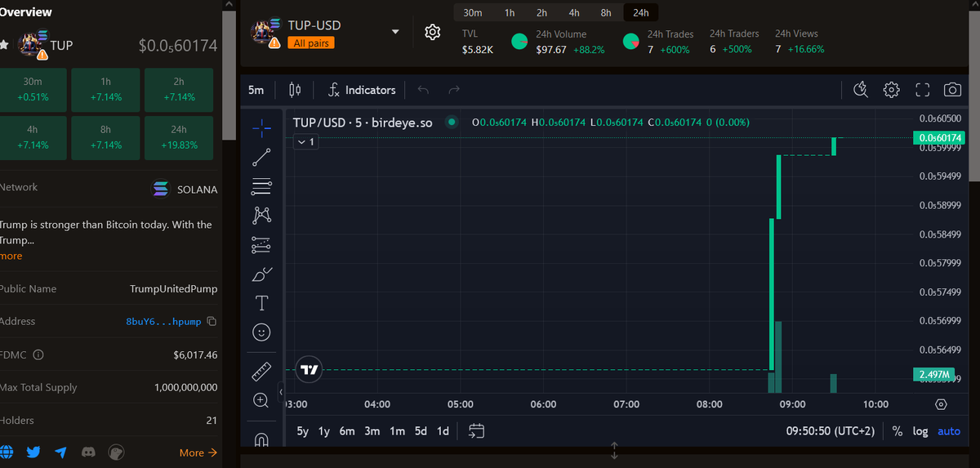
Task: Click the 30m +0.51% change tile
Action: pyautogui.click(x=33, y=89)
